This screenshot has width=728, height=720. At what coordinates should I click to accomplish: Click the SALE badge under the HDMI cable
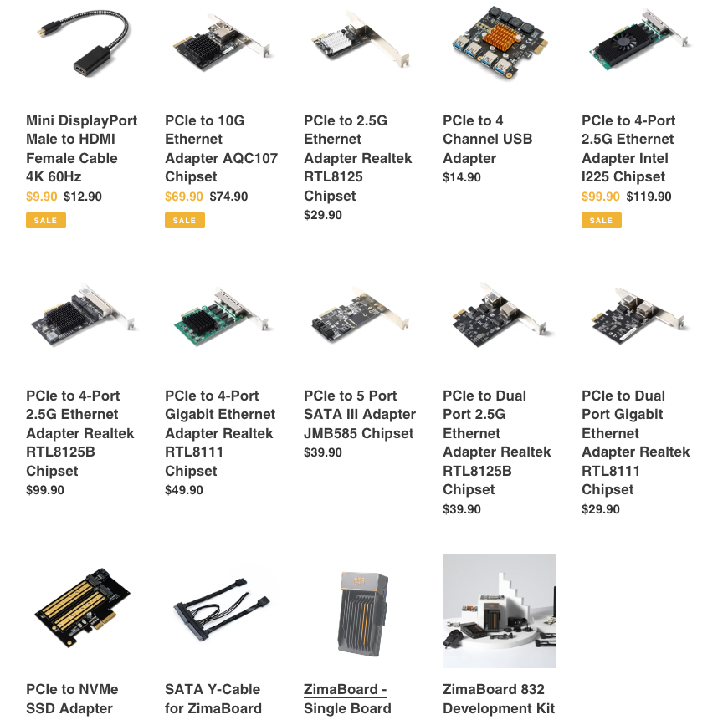[45, 221]
